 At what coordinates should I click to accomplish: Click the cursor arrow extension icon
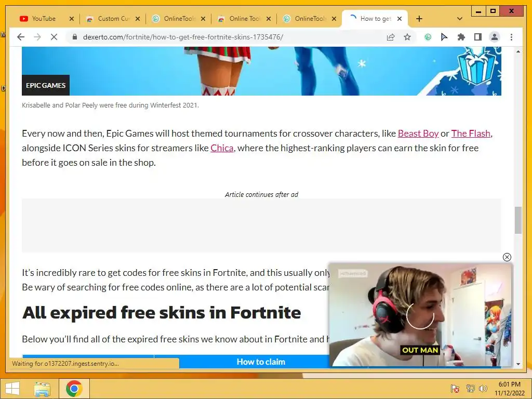pyautogui.click(x=444, y=37)
